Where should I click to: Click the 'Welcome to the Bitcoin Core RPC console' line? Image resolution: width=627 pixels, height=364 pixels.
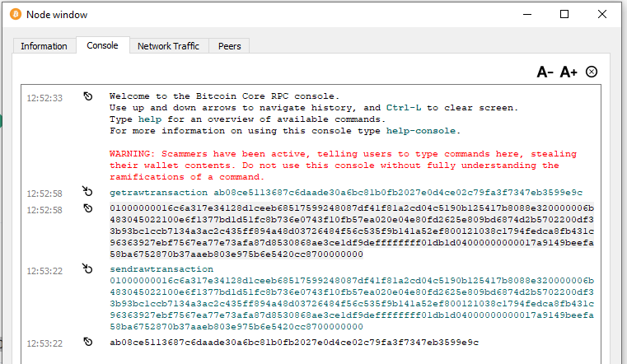tap(224, 96)
